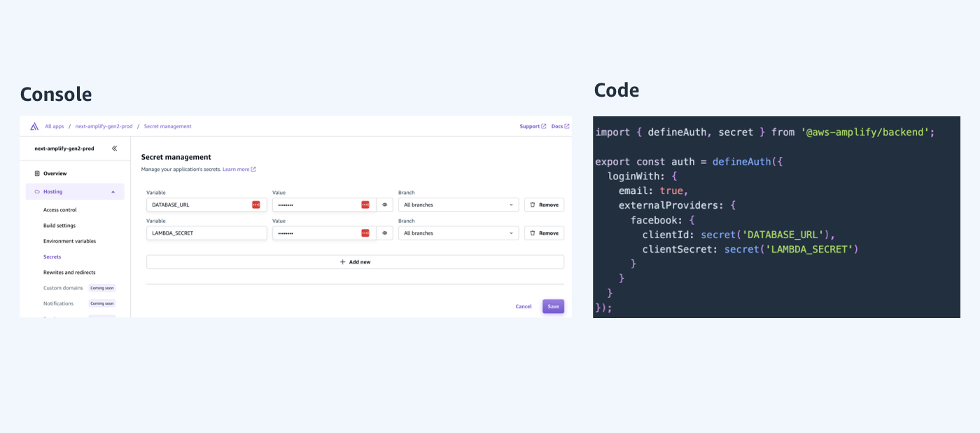Click red icon in LAMBDA_SECRET value field

(x=365, y=233)
